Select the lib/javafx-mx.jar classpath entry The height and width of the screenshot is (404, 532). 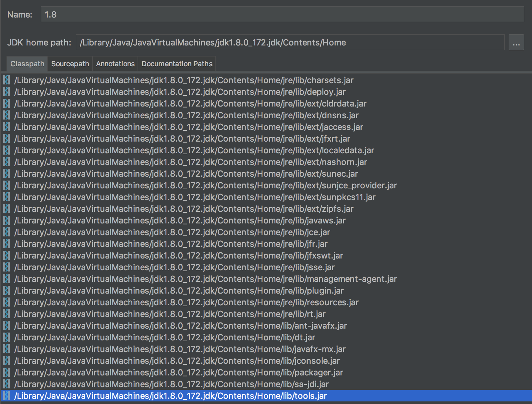(x=266, y=349)
